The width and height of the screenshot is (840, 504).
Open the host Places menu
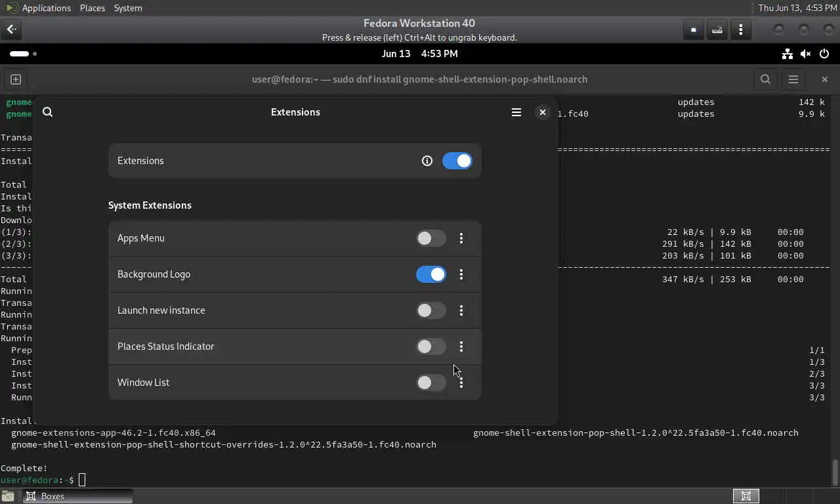tap(93, 8)
